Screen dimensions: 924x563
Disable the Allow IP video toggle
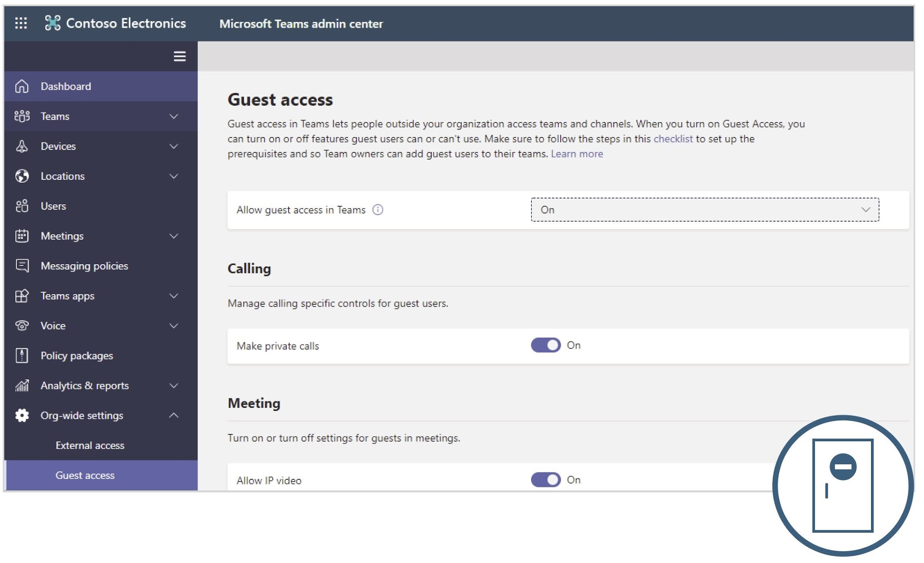(x=545, y=480)
